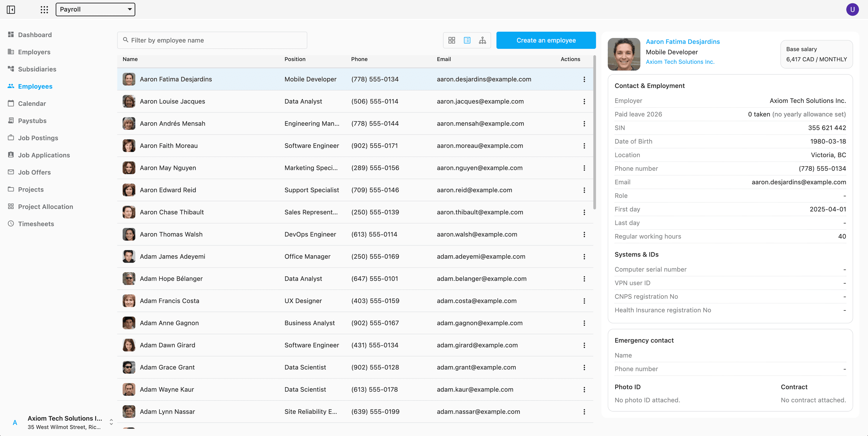This screenshot has width=868, height=436.
Task: Open actions menu for Aaron Louise Jacques
Action: 584,101
